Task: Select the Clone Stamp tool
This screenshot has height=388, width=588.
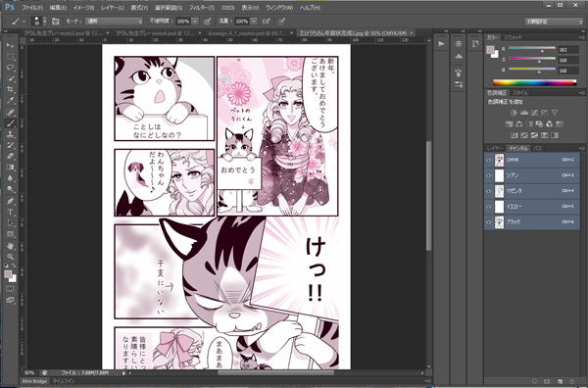Action: [x=10, y=134]
